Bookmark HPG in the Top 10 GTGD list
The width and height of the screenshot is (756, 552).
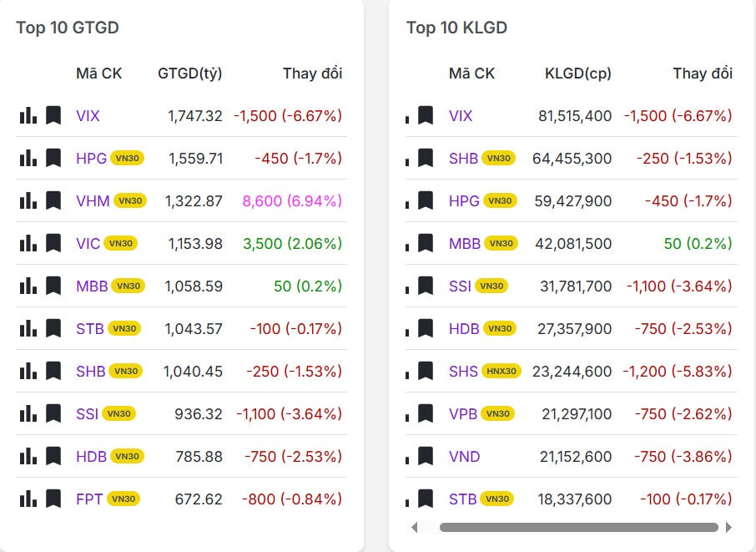pos(53,158)
